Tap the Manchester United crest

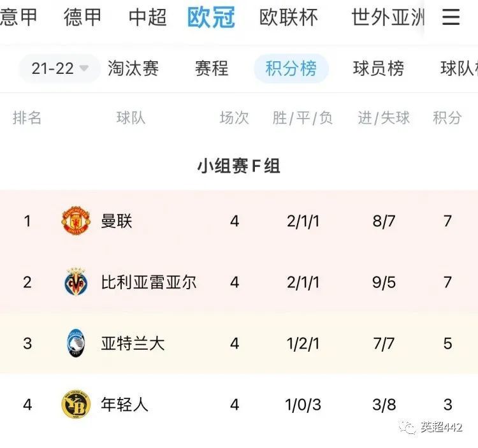pyautogui.click(x=76, y=220)
